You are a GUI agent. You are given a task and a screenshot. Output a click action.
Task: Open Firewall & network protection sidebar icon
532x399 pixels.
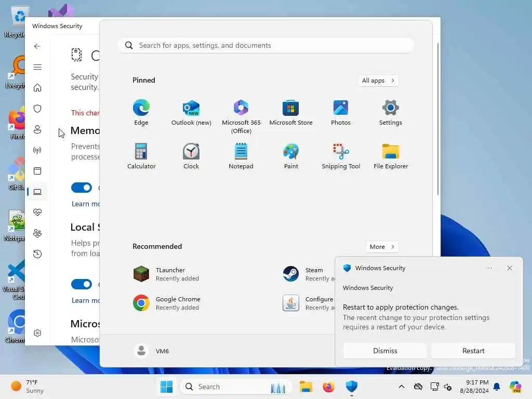pos(37,150)
